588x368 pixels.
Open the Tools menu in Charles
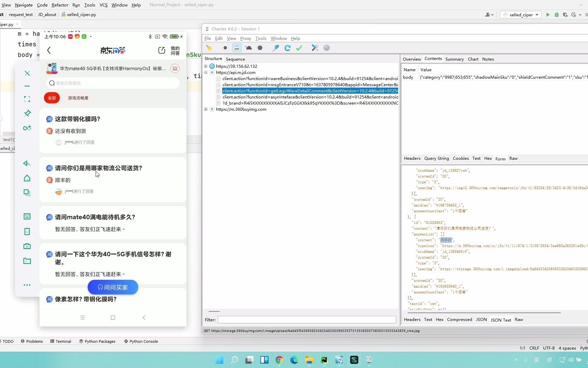tap(261, 39)
